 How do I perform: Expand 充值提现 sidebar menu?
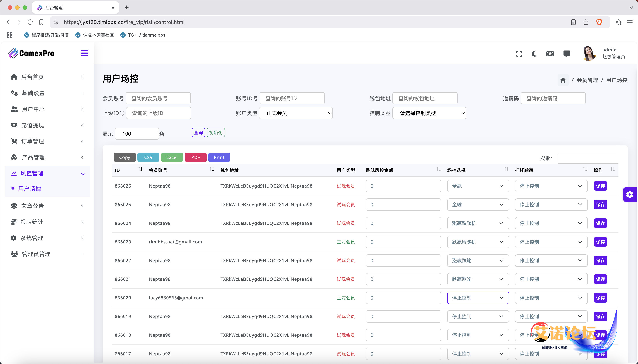(x=47, y=125)
